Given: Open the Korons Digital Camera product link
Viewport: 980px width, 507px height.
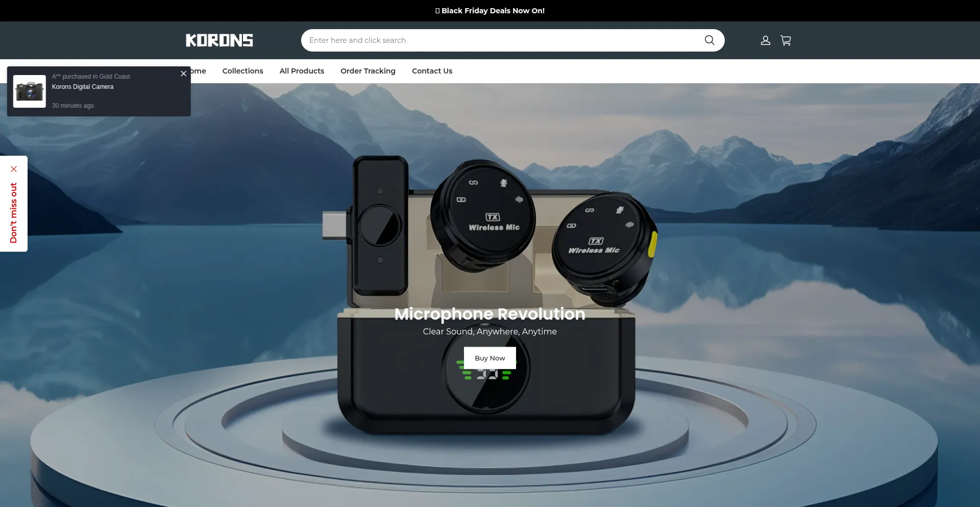Looking at the screenshot, I should [83, 87].
